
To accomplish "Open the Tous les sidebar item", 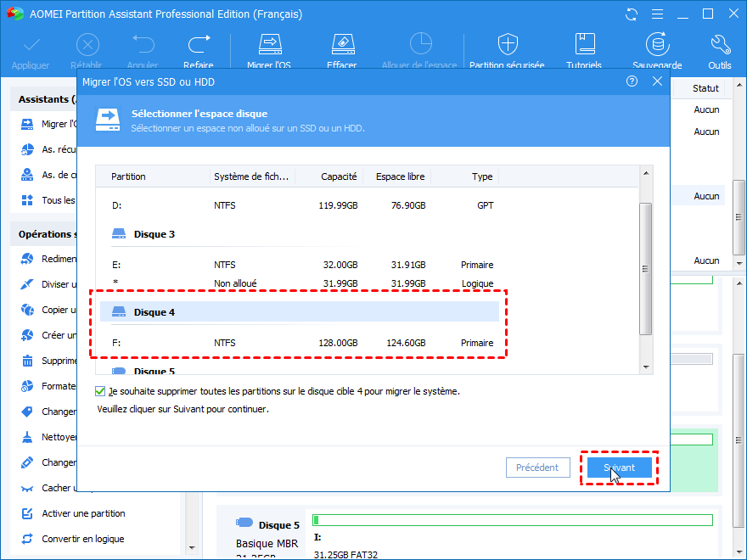I will 48,200.
